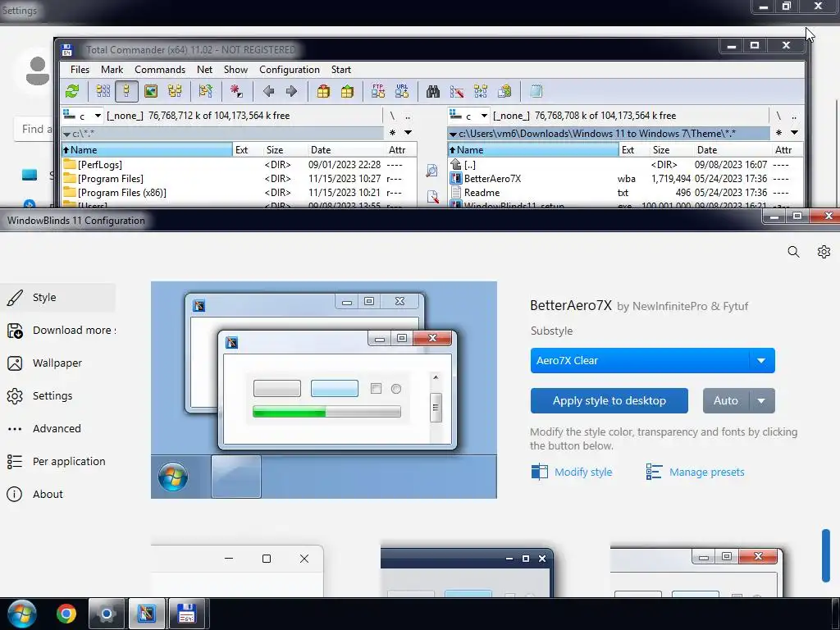The image size is (840, 630).
Task: Enable thumbnail view in Total Commander toolbar
Action: coord(151,91)
